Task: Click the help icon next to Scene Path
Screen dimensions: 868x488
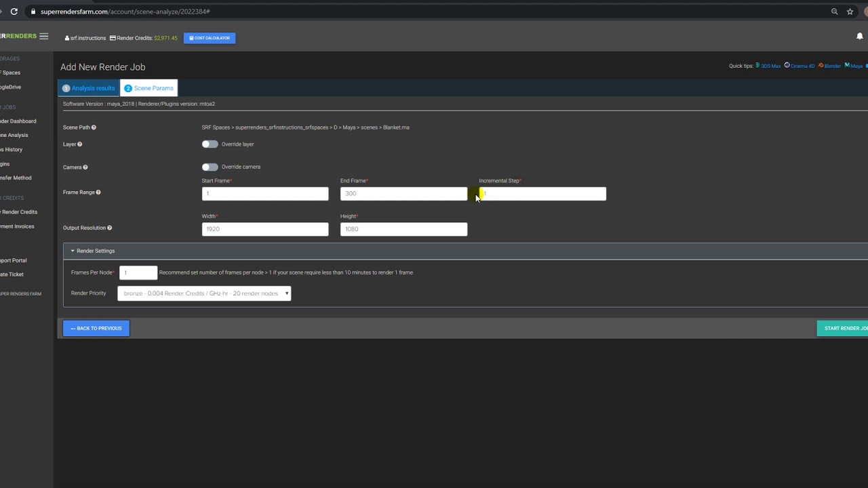Action: point(94,127)
